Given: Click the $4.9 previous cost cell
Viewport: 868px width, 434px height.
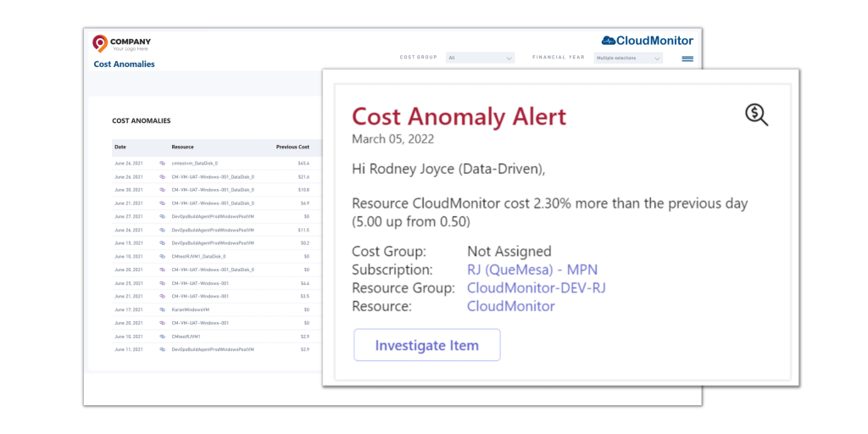Looking at the screenshot, I should point(304,203).
